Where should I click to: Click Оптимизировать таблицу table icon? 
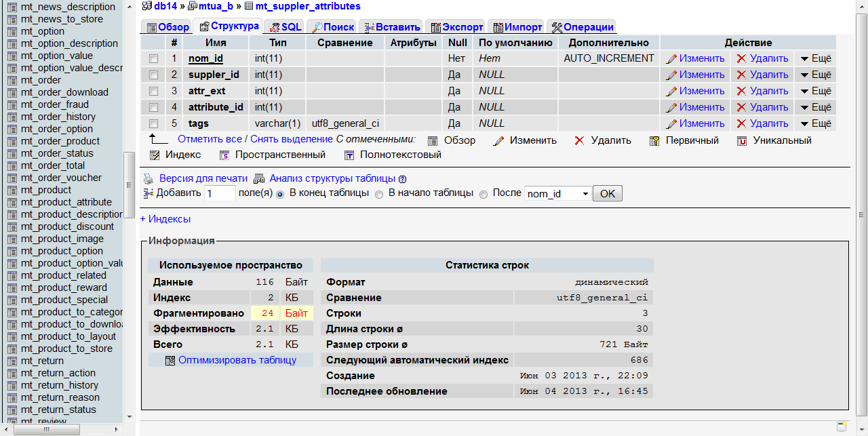click(x=170, y=361)
